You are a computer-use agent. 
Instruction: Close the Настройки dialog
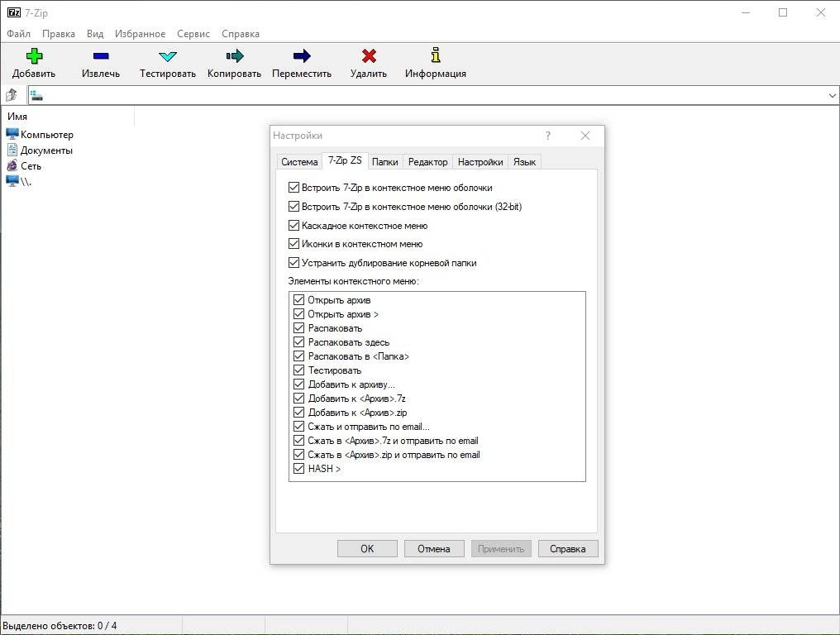pyautogui.click(x=585, y=136)
